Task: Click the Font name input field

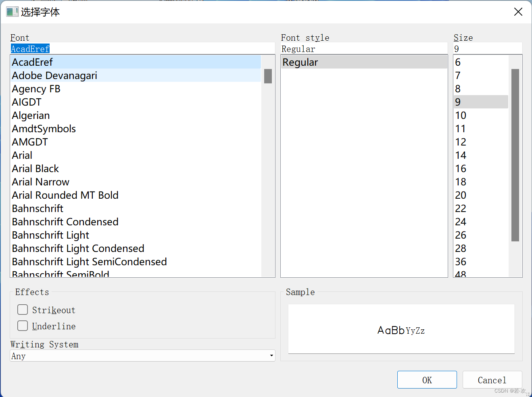Action: [x=142, y=49]
